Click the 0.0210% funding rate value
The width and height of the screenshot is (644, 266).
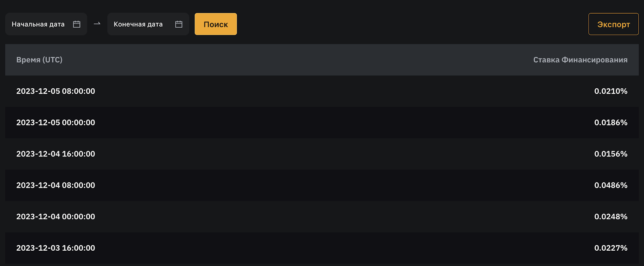pos(611,91)
